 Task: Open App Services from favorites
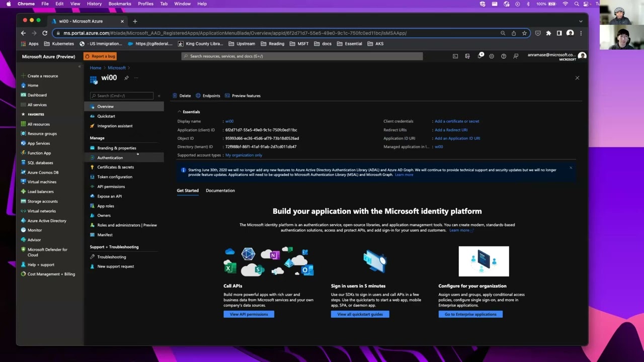pyautogui.click(x=38, y=143)
